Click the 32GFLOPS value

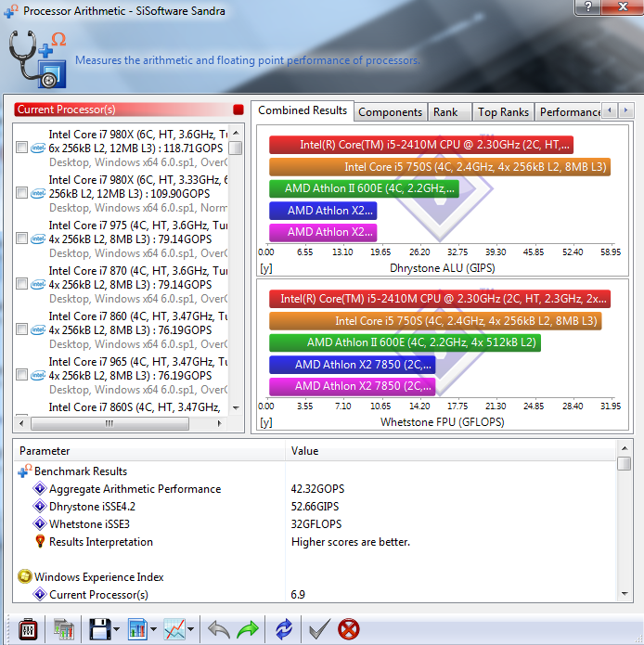[316, 524]
